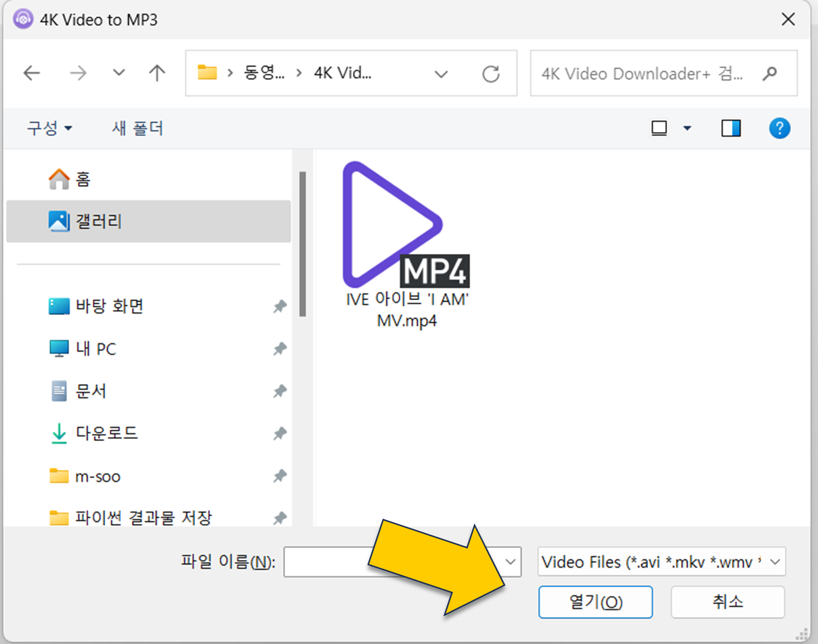The image size is (818, 644).
Task: Open help with the question mark icon
Action: (x=780, y=128)
